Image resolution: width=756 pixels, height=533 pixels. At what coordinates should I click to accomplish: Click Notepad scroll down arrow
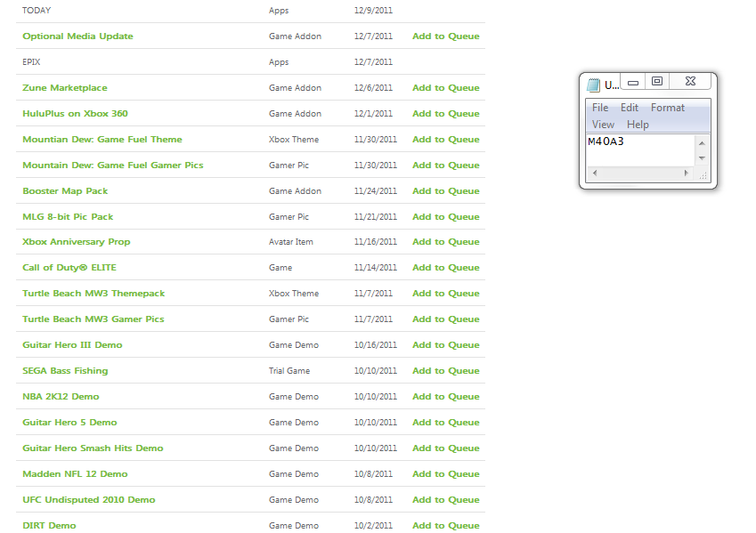click(702, 158)
